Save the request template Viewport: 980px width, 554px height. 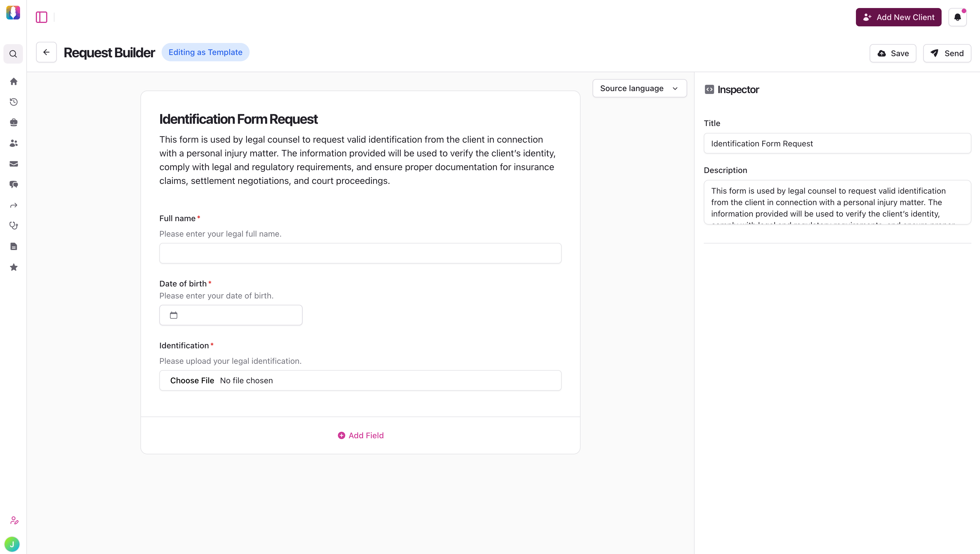pos(893,53)
